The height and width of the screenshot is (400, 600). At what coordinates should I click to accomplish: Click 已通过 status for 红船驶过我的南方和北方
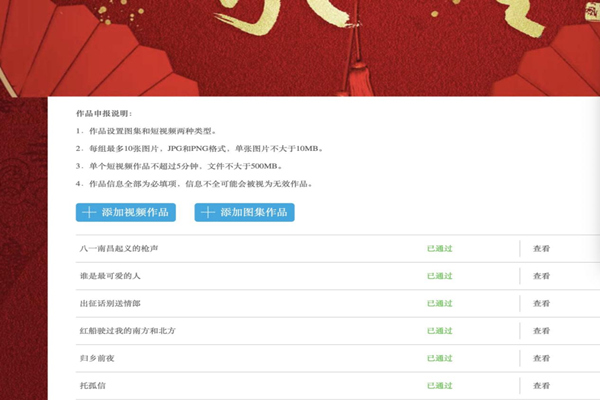tap(440, 331)
